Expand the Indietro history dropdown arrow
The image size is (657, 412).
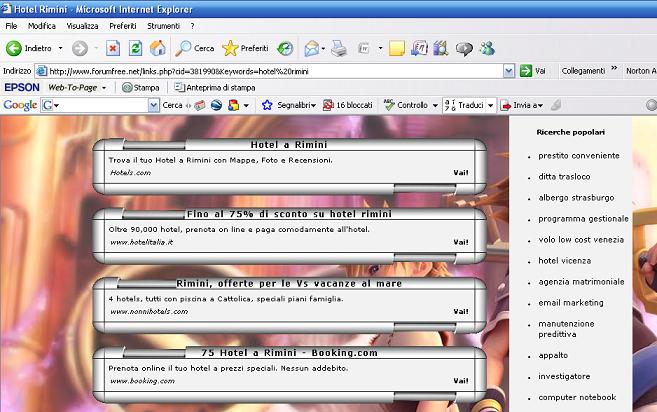pyautogui.click(x=60, y=49)
